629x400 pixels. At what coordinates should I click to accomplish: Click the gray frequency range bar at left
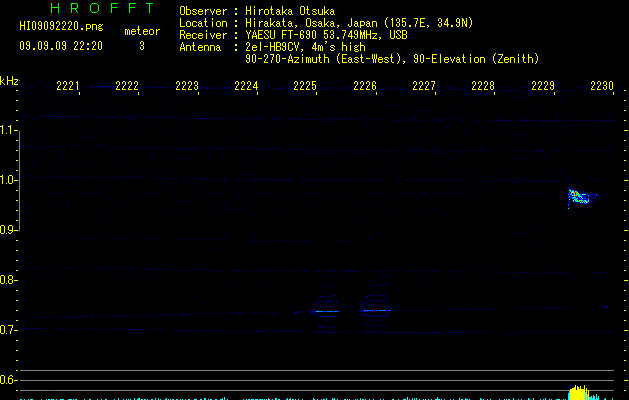(x=19, y=180)
